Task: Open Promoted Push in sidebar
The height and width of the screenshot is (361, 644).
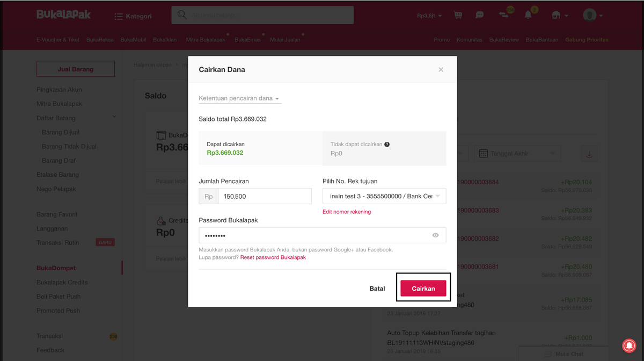Action: pos(58,311)
